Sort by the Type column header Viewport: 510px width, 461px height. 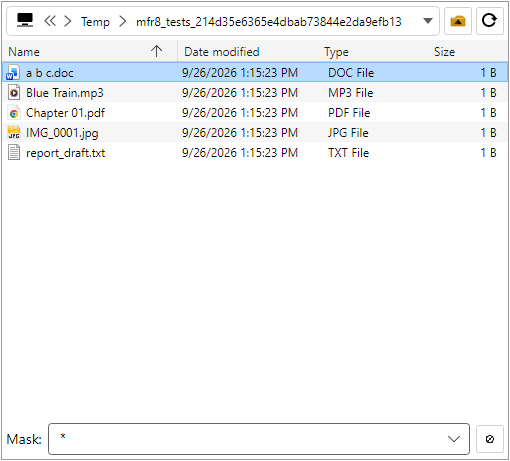[x=336, y=52]
